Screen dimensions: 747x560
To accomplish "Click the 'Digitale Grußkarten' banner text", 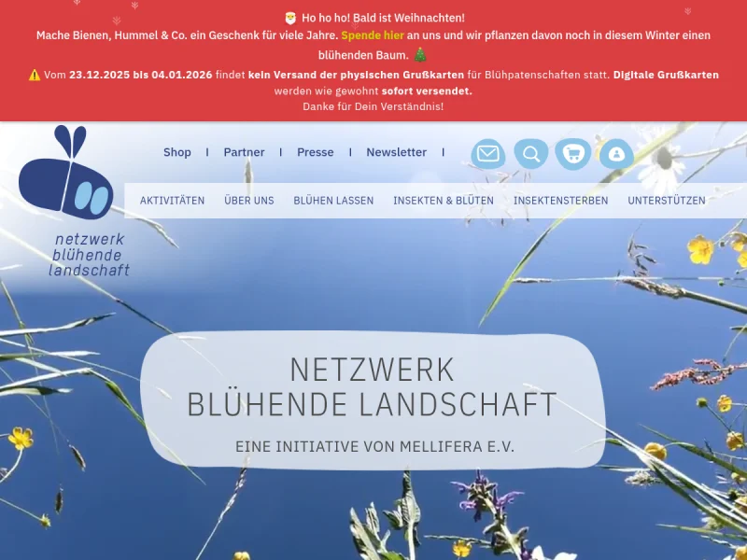I will click(x=666, y=75).
